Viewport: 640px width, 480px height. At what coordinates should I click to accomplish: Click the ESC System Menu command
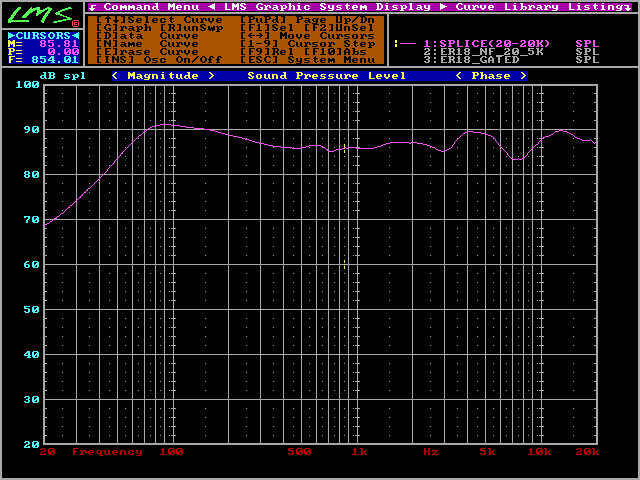tap(307, 60)
